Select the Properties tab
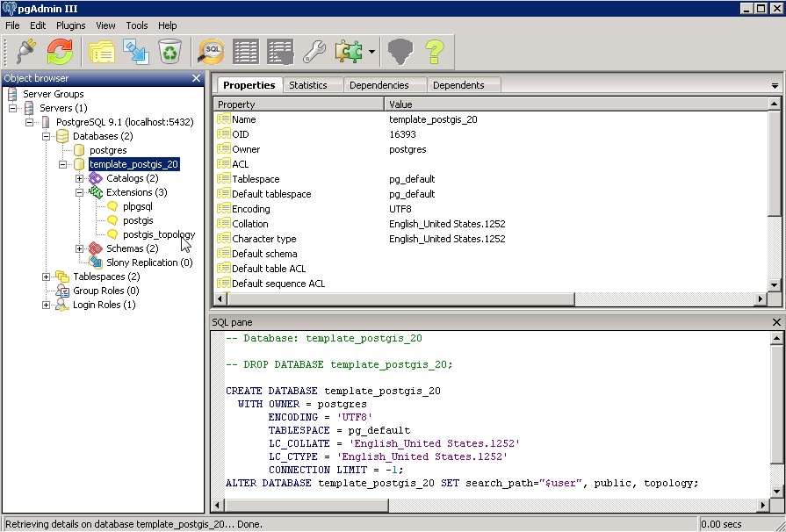 click(249, 84)
